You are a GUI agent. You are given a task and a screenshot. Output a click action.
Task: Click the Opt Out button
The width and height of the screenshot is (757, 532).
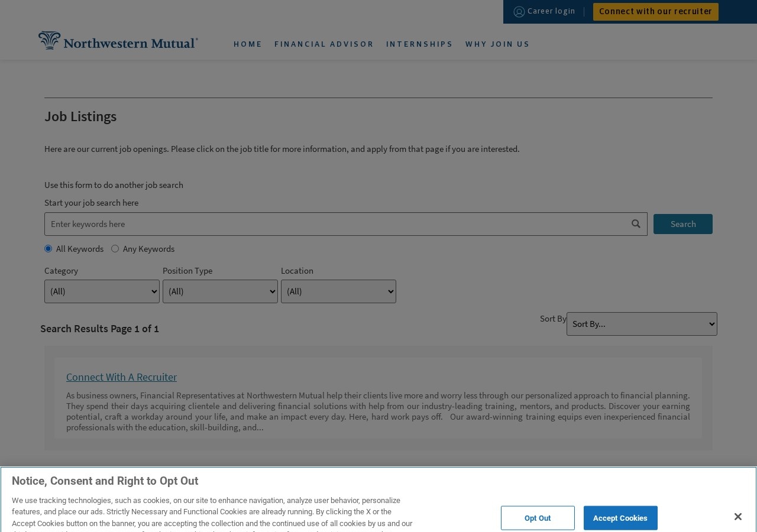pyautogui.click(x=538, y=518)
